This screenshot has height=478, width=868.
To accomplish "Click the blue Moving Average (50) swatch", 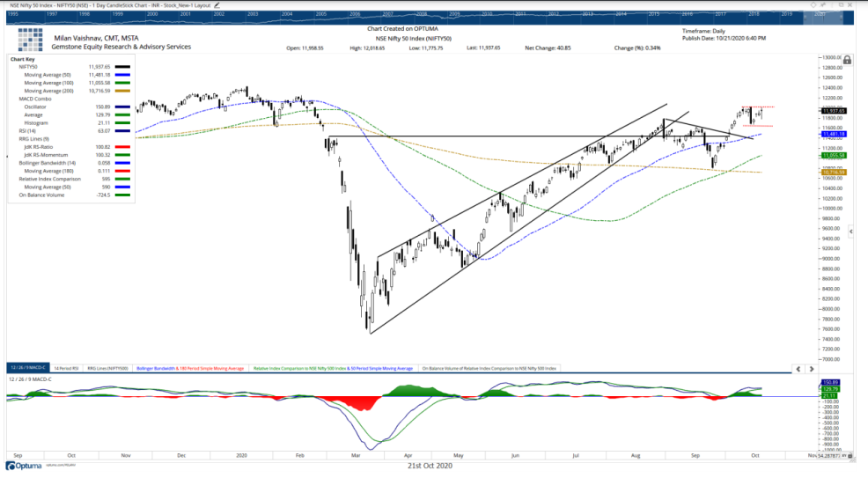I will 121,77.
